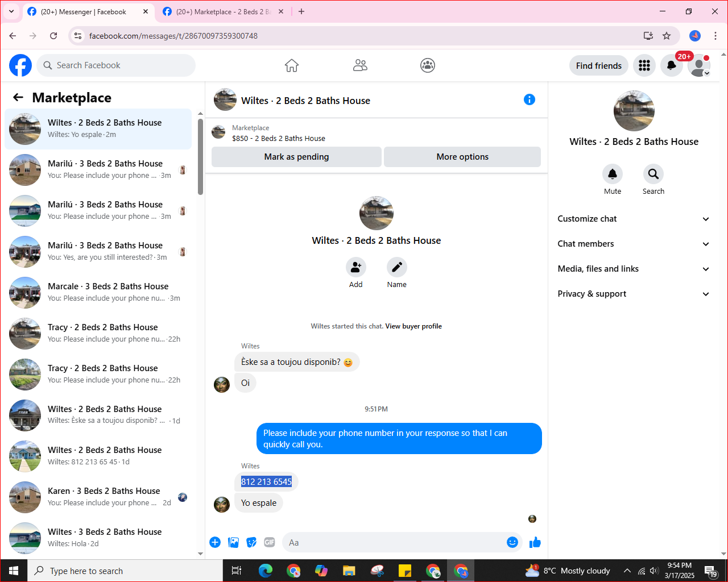Show hidden system tray icons

point(627,571)
